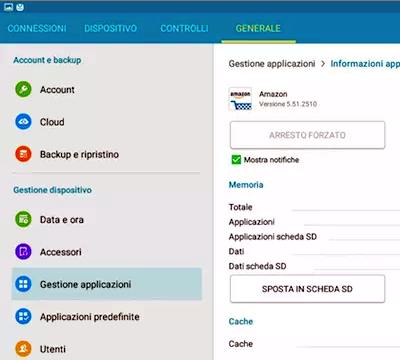Go back to Gestione applicazioni breadcrumb
This screenshot has height=360, width=400.
272,64
